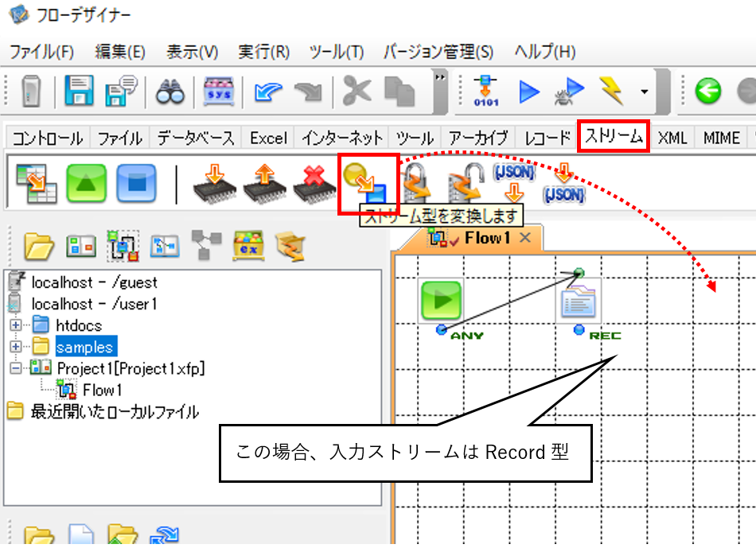The image size is (756, 552).
Task: Open the 表示(V) menu
Action: 192,51
